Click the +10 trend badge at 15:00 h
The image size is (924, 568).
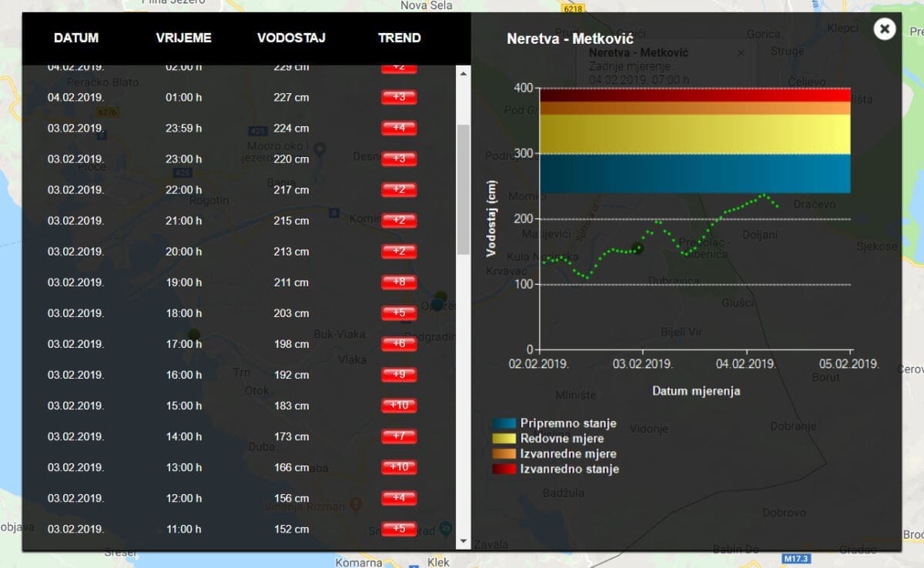[399, 406]
